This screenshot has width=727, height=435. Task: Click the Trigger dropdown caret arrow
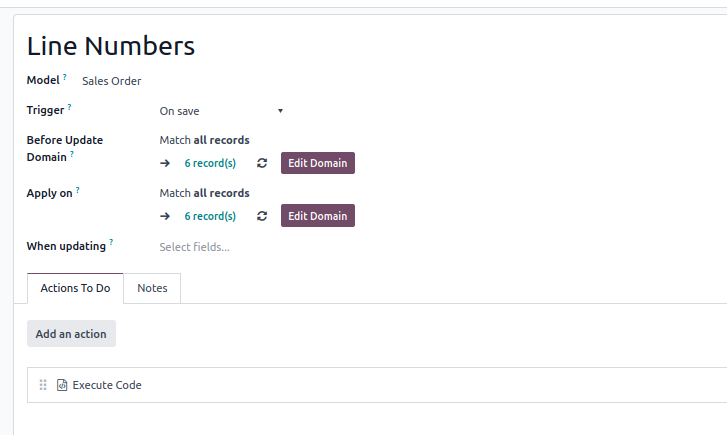click(281, 111)
